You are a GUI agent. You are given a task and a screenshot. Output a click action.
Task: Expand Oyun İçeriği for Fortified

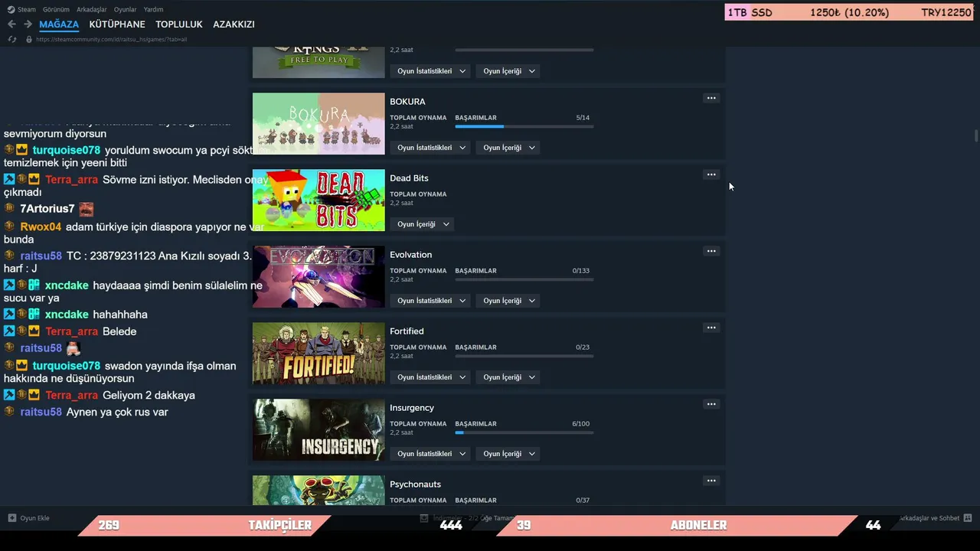point(509,377)
